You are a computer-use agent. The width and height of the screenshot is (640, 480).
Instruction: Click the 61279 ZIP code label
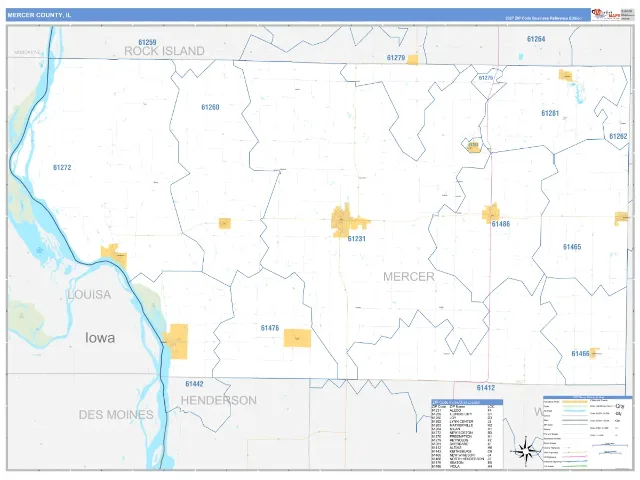[x=396, y=58]
